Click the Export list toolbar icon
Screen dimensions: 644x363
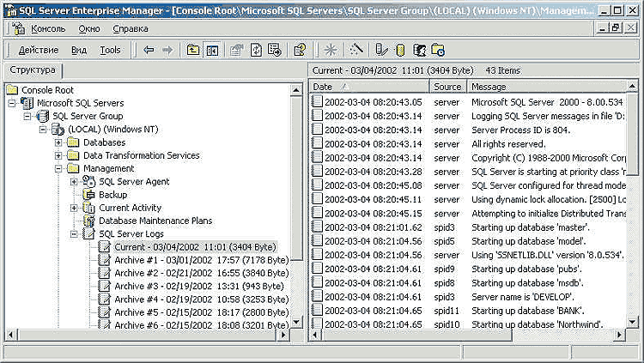coord(274,51)
